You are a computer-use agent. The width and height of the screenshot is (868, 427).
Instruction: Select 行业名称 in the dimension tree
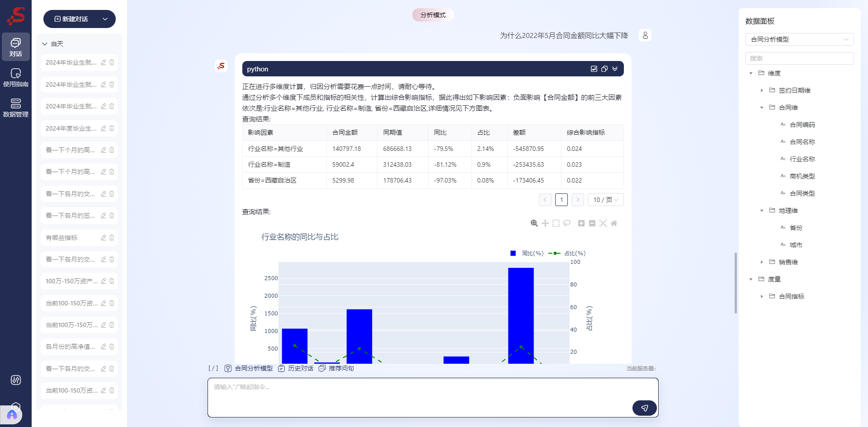(802, 159)
